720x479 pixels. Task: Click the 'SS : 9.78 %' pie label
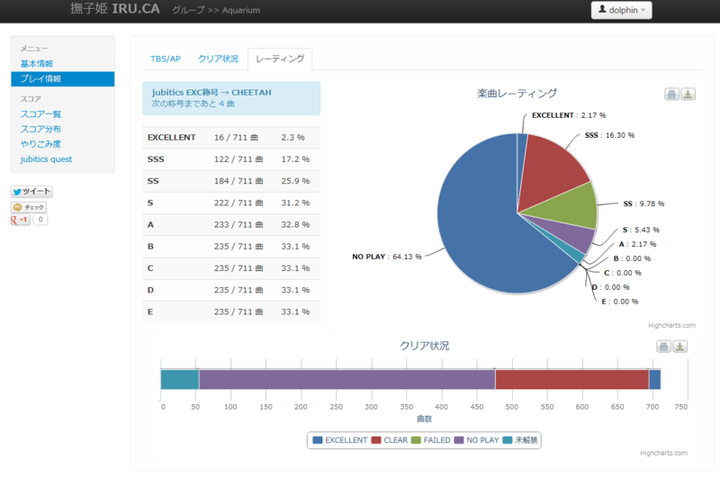click(x=643, y=203)
